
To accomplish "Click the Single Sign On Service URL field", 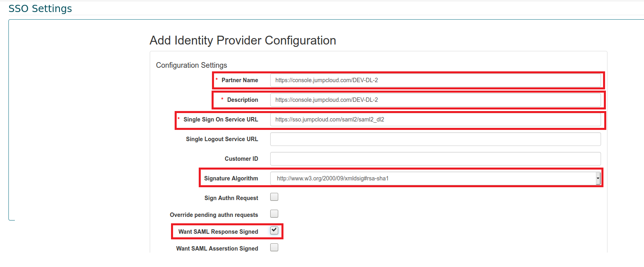I will (x=435, y=119).
